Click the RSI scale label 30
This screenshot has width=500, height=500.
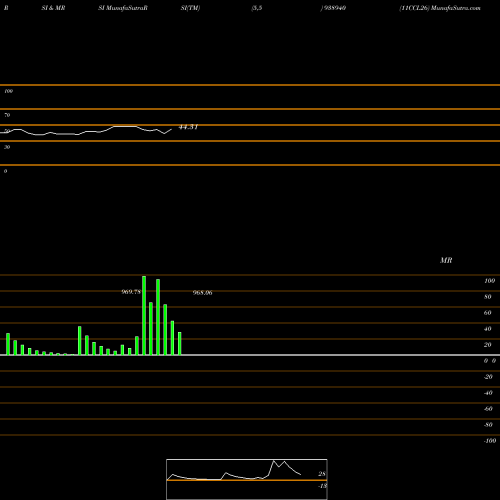[7, 147]
